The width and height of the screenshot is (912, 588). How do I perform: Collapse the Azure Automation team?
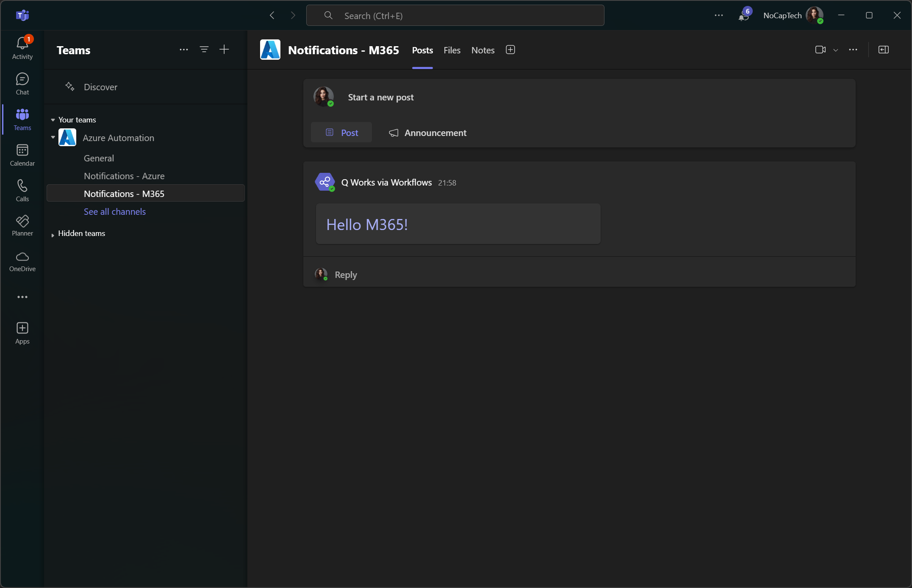pyautogui.click(x=53, y=138)
